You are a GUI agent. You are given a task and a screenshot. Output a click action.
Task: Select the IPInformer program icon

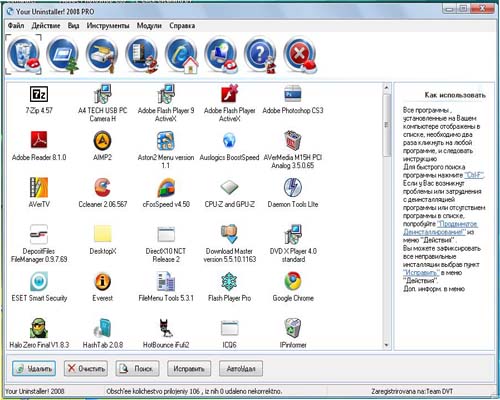point(293,328)
